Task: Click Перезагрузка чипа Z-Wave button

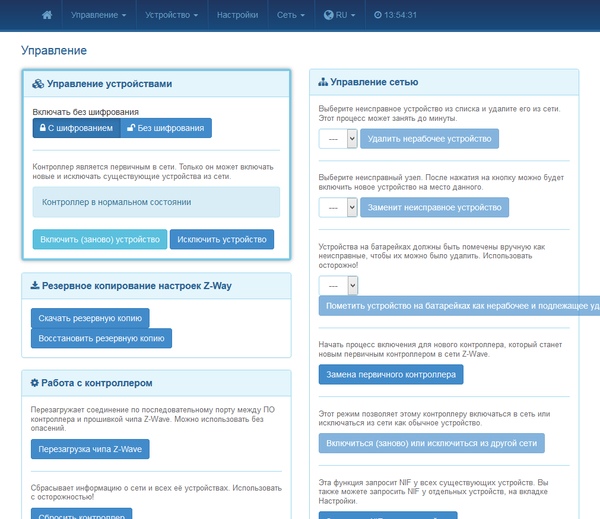Action: coord(90,449)
